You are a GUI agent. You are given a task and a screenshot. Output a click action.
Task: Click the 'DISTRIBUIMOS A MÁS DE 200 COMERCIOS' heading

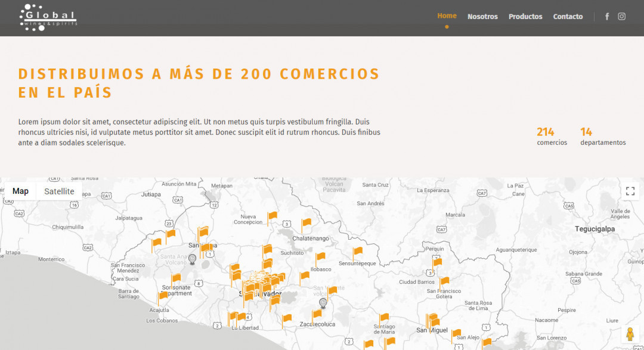(x=199, y=83)
